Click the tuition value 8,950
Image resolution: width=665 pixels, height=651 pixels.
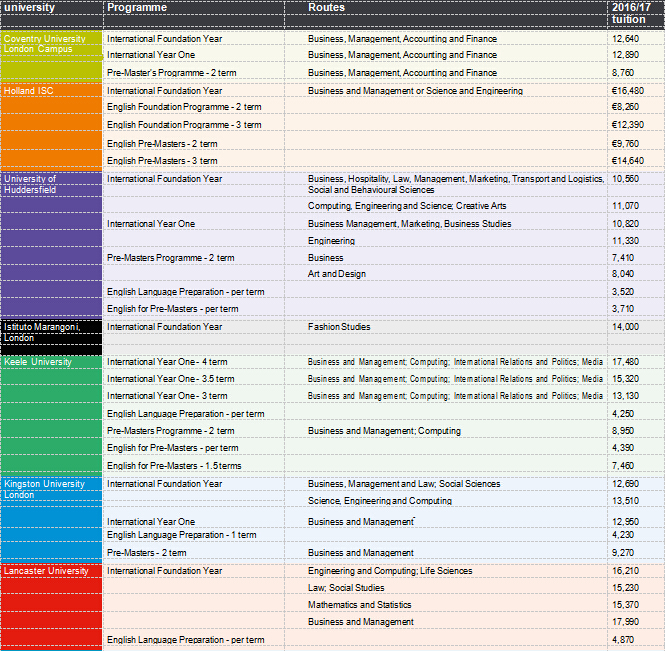623,431
